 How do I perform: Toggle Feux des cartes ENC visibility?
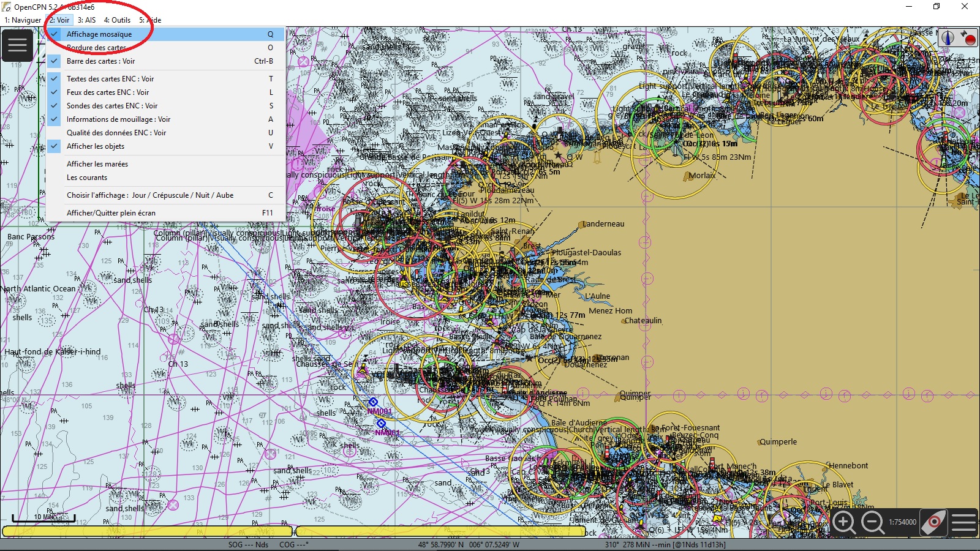point(108,92)
